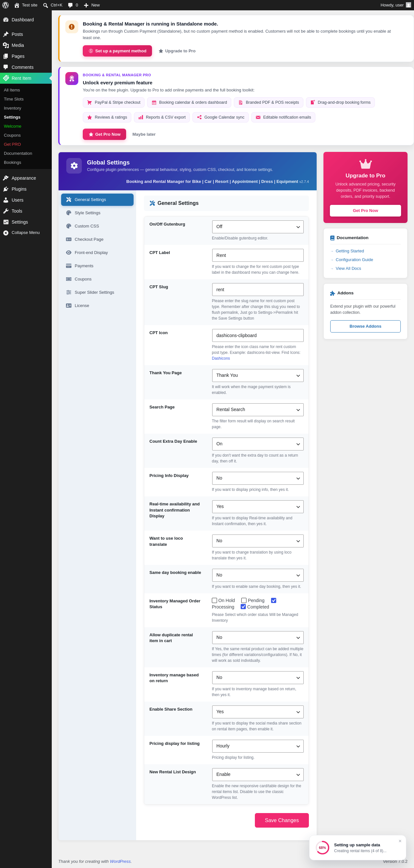Open the Same day booking enable dropdown

(x=257, y=575)
